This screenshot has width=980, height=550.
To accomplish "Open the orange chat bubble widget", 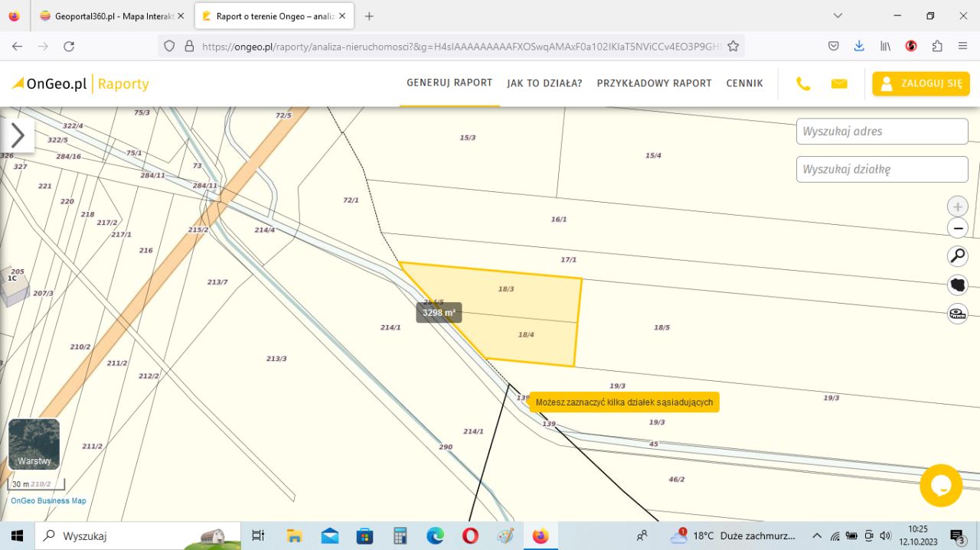I will point(940,485).
